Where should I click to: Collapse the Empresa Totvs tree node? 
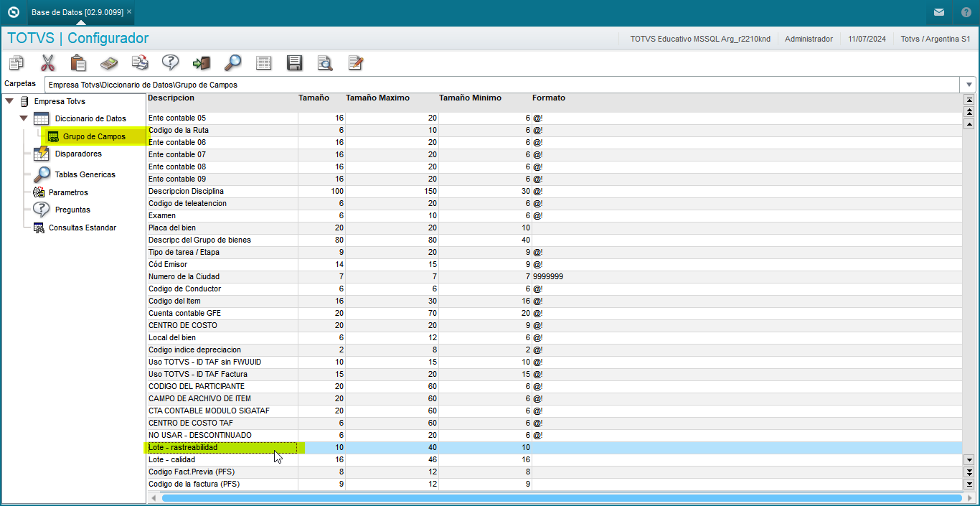[9, 101]
